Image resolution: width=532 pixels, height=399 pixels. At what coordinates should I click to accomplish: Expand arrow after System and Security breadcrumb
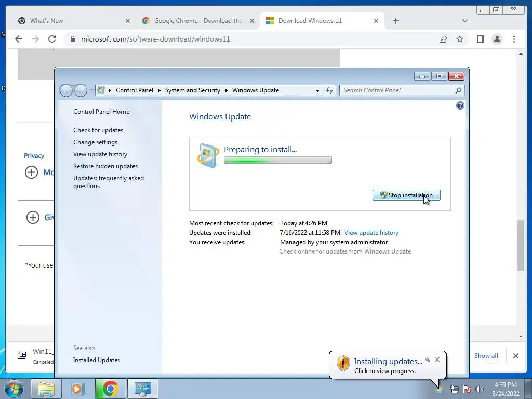point(227,90)
